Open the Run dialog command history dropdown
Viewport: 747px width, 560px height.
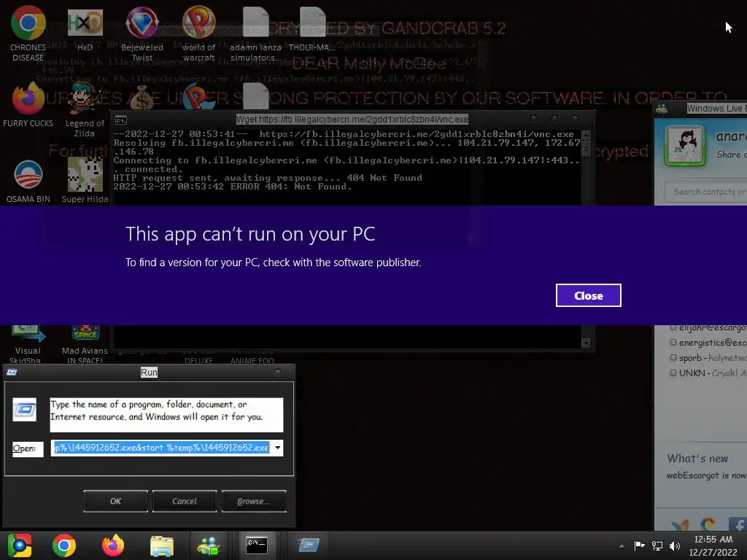[x=277, y=448]
